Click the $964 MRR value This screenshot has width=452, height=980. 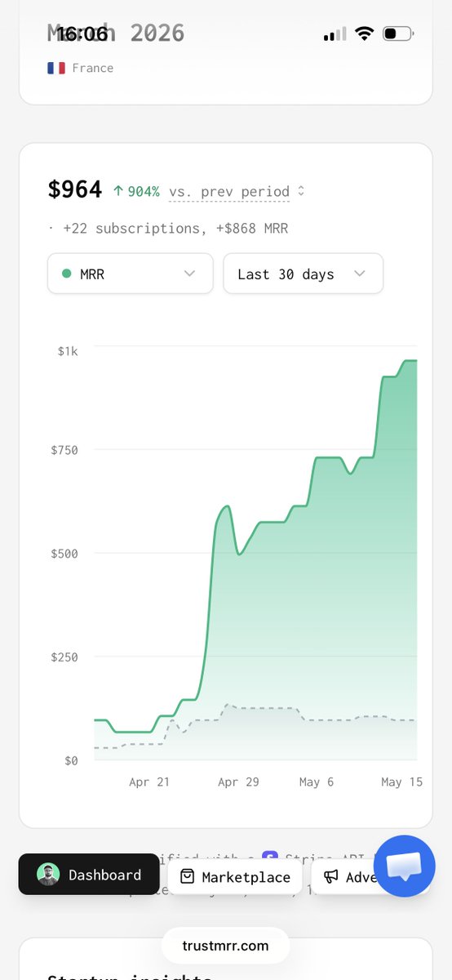(x=75, y=189)
